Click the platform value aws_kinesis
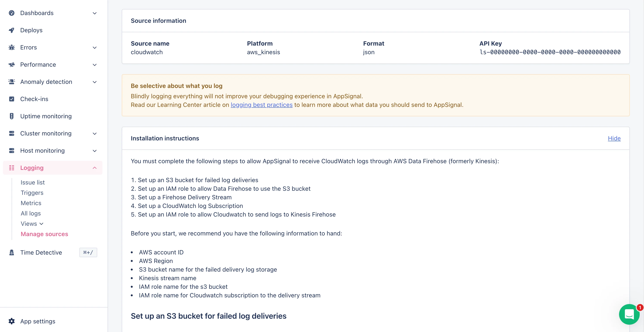644x332 pixels. point(263,52)
